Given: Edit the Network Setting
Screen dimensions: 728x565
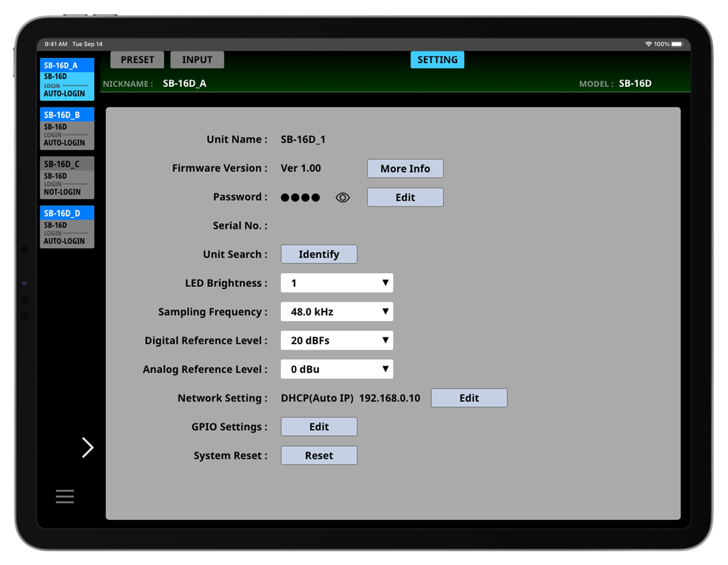Looking at the screenshot, I should (469, 398).
